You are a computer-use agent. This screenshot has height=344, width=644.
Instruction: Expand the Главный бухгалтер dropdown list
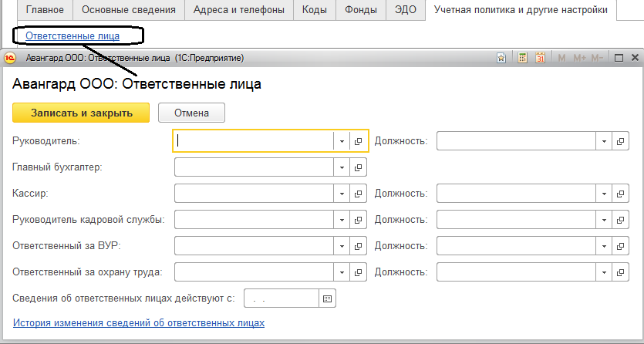342,167
